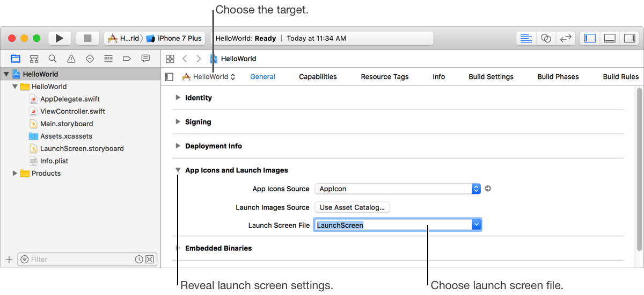This screenshot has height=295, width=644.
Task: Open the Capabilities tab
Action: click(318, 77)
